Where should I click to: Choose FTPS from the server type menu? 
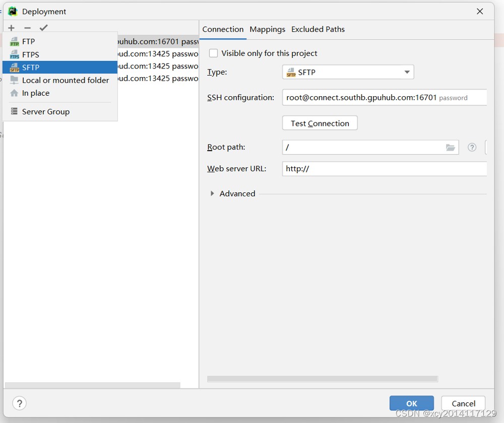coord(60,54)
